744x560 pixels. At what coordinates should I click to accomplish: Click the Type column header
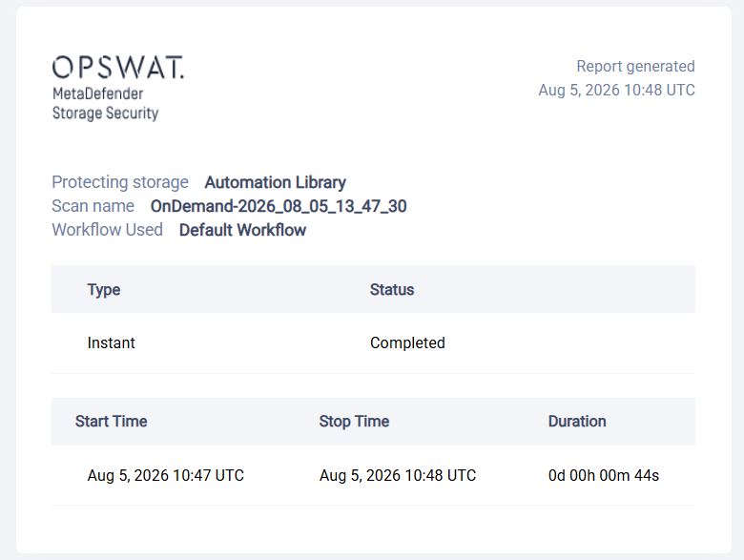103,289
